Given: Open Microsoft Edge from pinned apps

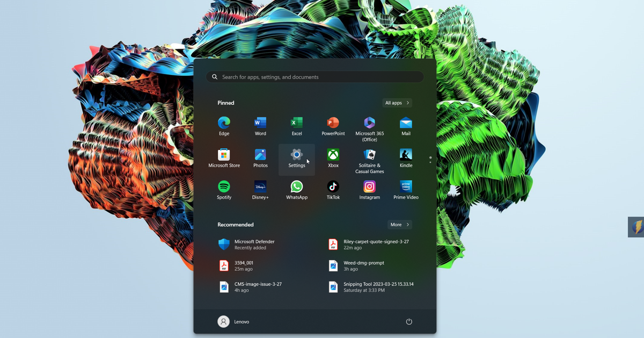Looking at the screenshot, I should 224,125.
